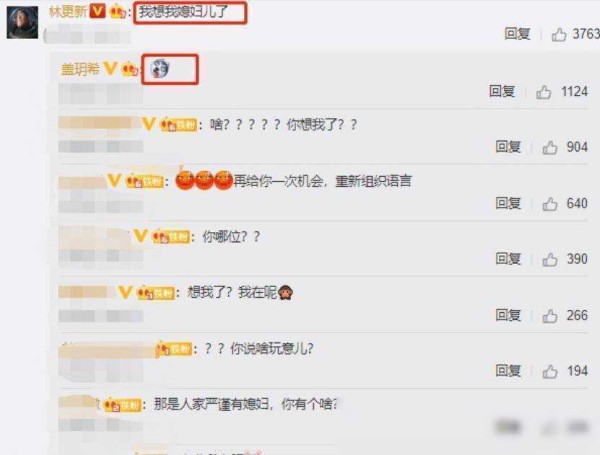This screenshot has height=455, width=600.
Task: Click 回复 on '你哪位??' comment
Action: tap(508, 259)
